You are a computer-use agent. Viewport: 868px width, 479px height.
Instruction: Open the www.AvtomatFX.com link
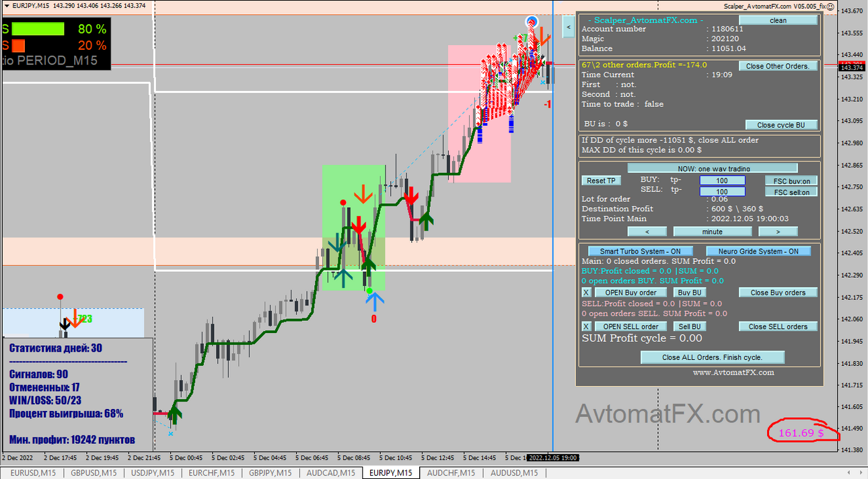click(733, 372)
